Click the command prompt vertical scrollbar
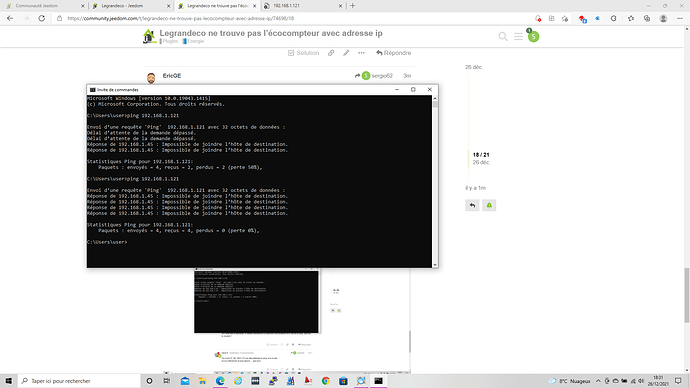 click(435, 181)
